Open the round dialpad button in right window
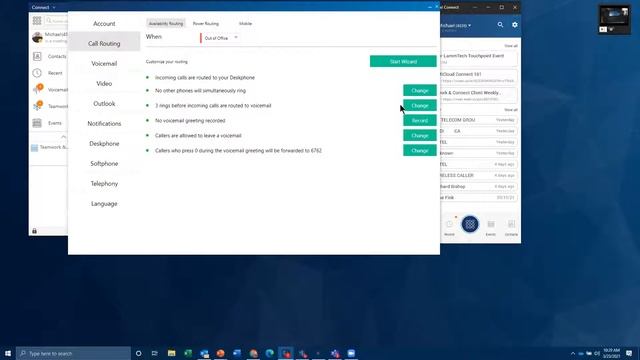The image size is (640, 360). (x=470, y=224)
